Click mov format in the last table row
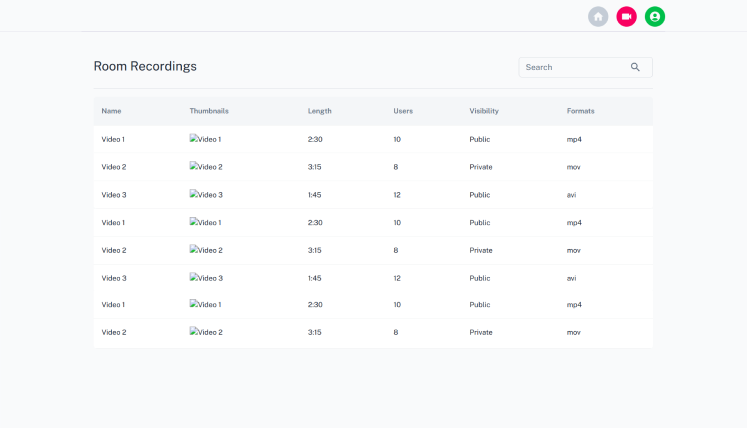Viewport: 747px width, 428px height. point(574,332)
